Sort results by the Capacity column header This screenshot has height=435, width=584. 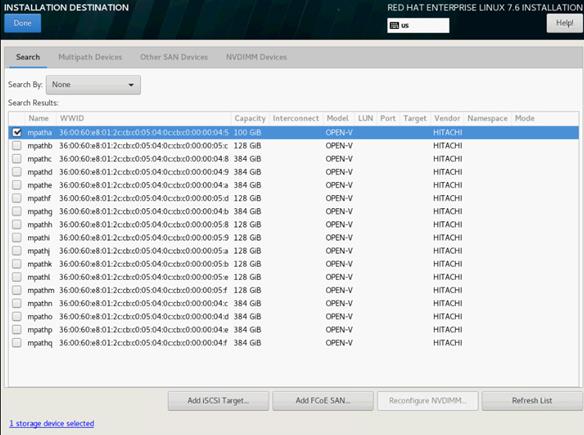pyautogui.click(x=250, y=118)
